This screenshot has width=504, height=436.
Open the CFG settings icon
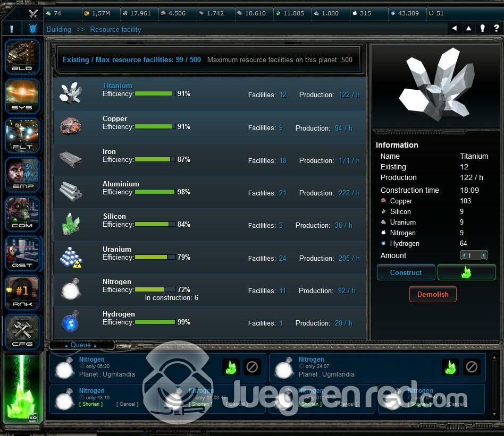click(x=22, y=332)
